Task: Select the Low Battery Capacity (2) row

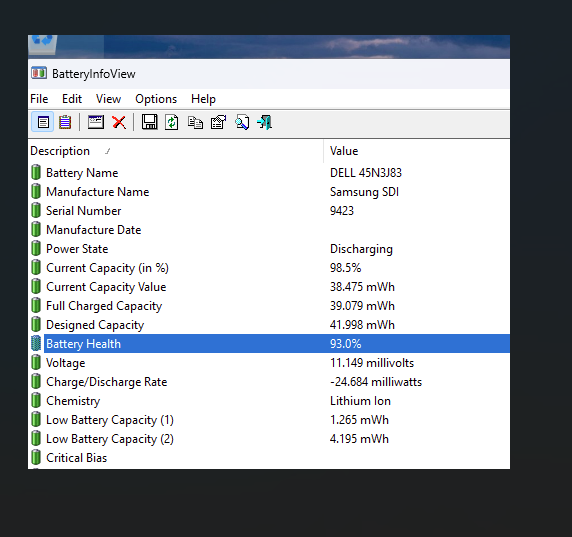Action: (x=269, y=439)
